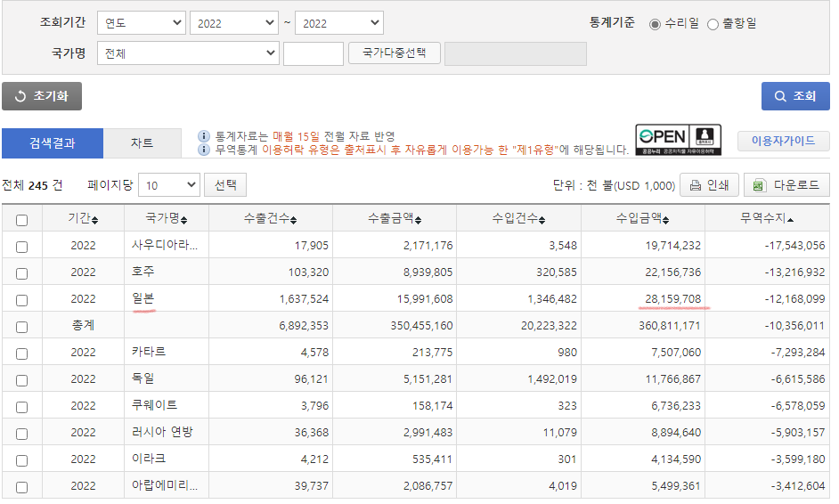
Task: Select the 출항일 radio button
Action: pos(713,24)
